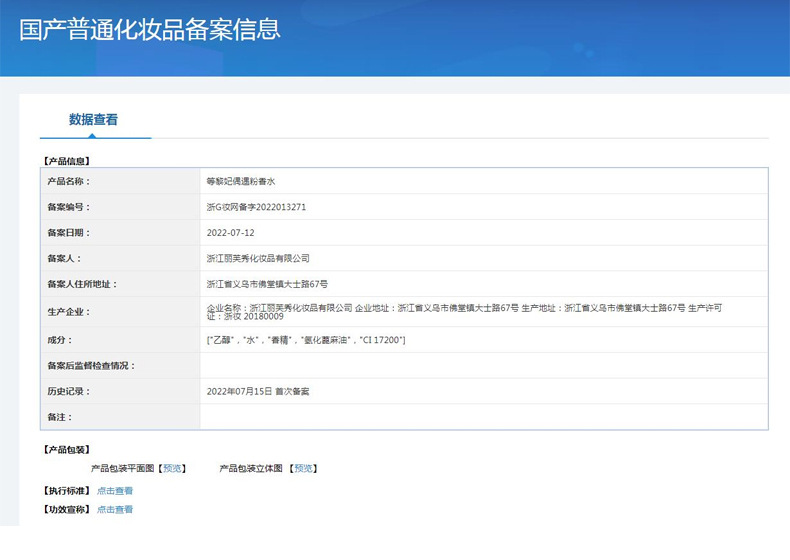This screenshot has width=790, height=560.
Task: Click the history record 2022年07月15日 首次备案
Action: click(257, 391)
